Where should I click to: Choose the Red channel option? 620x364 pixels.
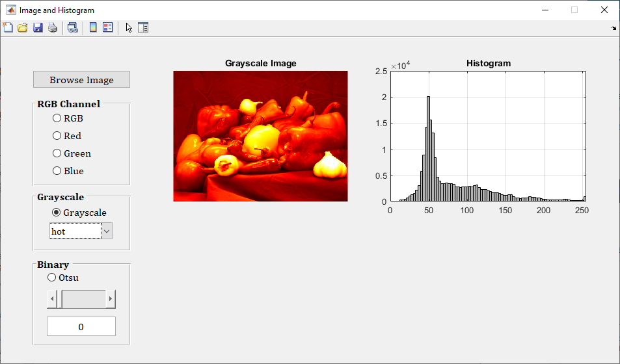(57, 136)
